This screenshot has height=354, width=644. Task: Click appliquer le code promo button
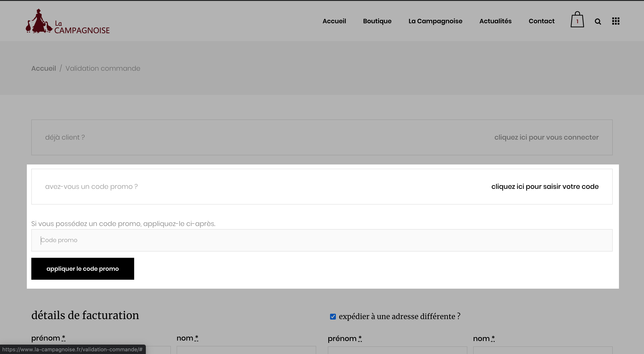[x=83, y=269]
